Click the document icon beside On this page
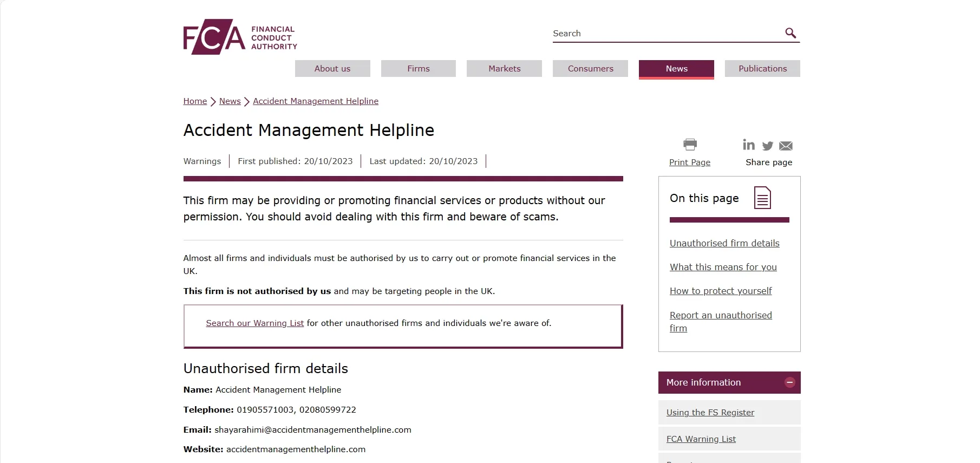The height and width of the screenshot is (463, 980). [x=762, y=198]
